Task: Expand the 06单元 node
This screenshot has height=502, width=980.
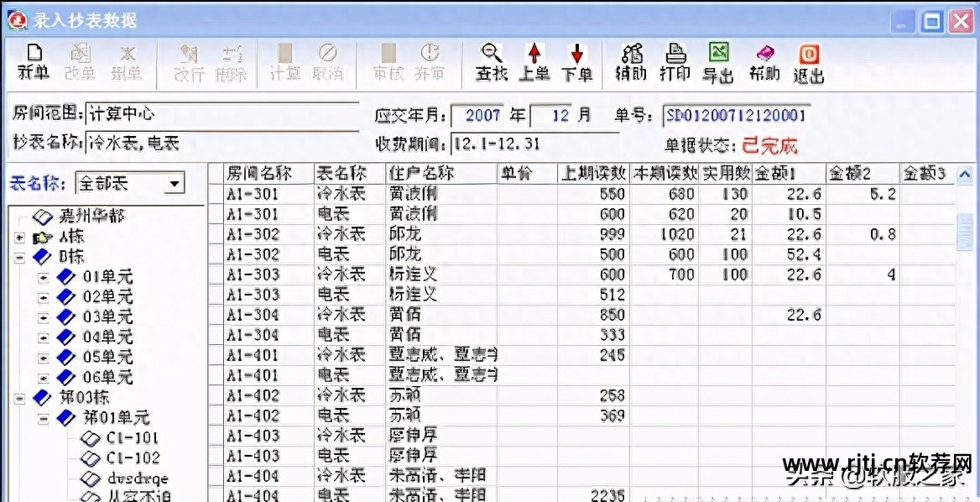Action: coord(43,378)
